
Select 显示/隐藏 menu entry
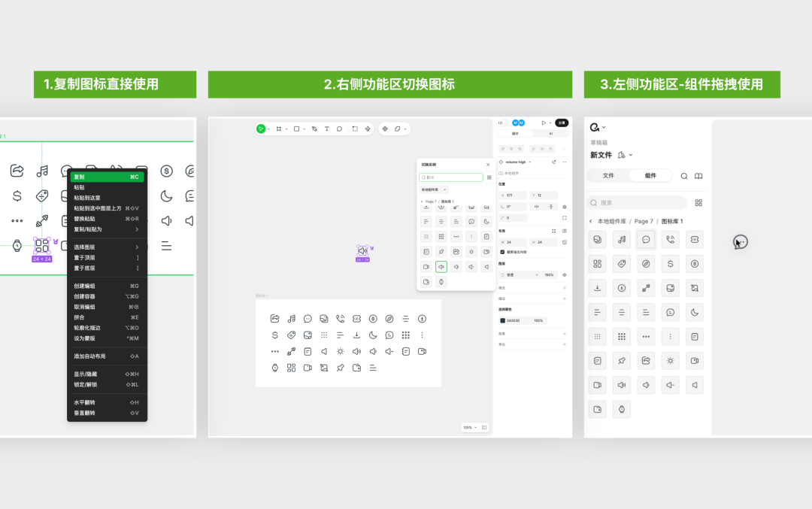[x=108, y=374]
